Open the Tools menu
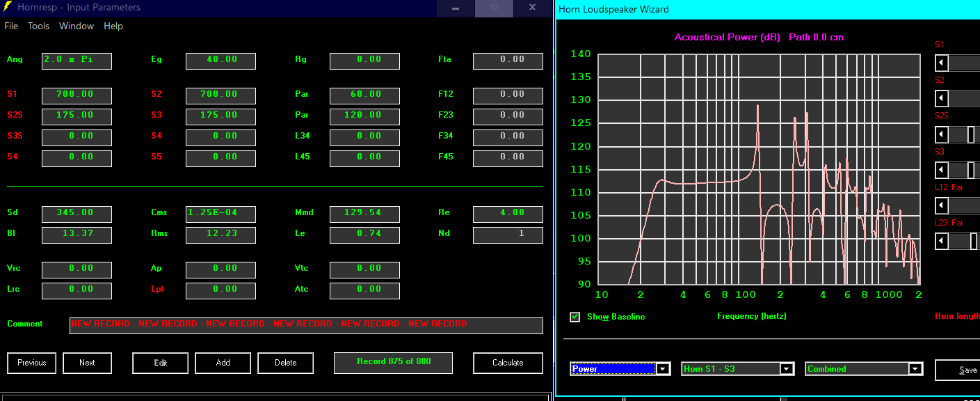This screenshot has height=401, width=980. point(38,26)
